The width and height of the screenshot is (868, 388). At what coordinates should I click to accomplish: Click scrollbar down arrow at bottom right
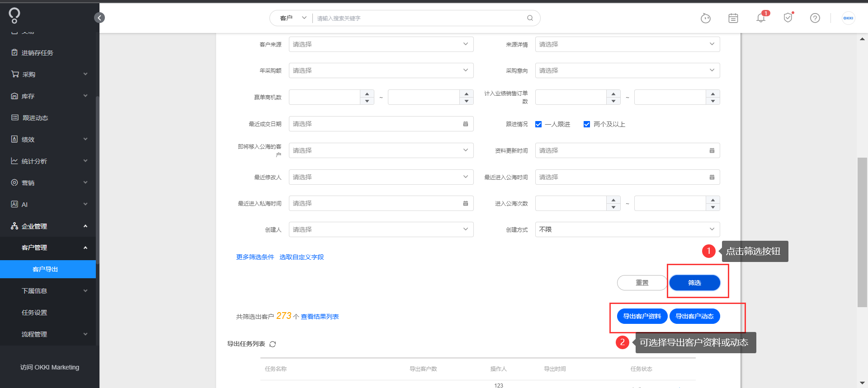(862, 383)
